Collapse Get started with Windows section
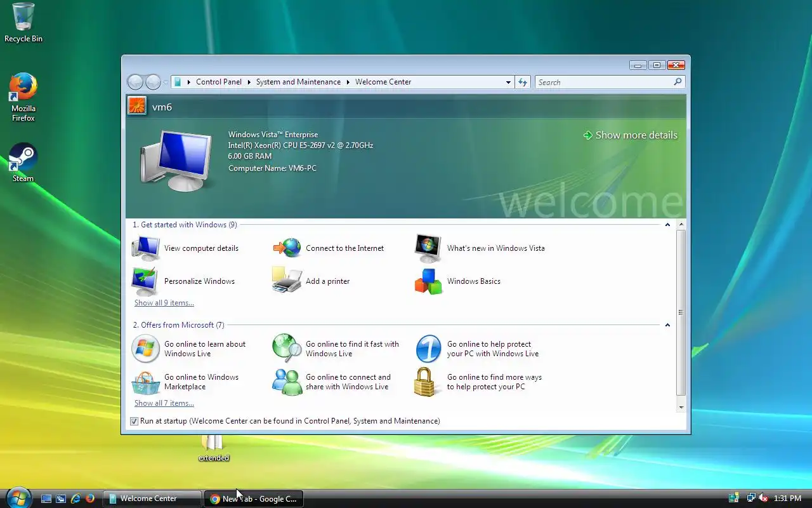Screen dimensions: 812x508 pos(667,225)
